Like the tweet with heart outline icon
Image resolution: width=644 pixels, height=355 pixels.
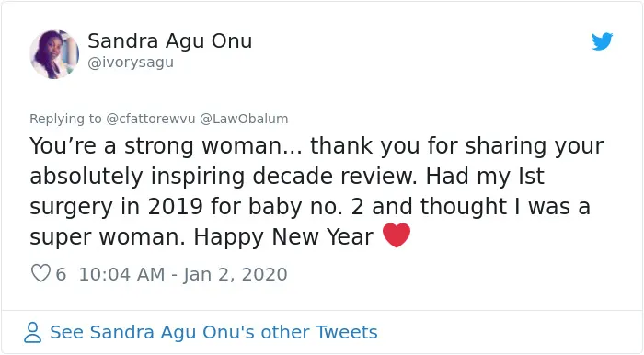(x=40, y=273)
